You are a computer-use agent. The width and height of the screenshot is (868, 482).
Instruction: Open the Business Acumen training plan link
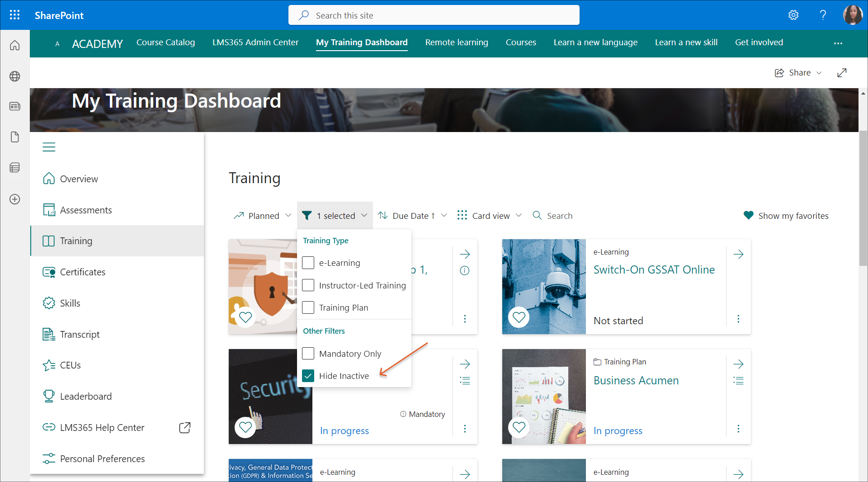(x=636, y=381)
